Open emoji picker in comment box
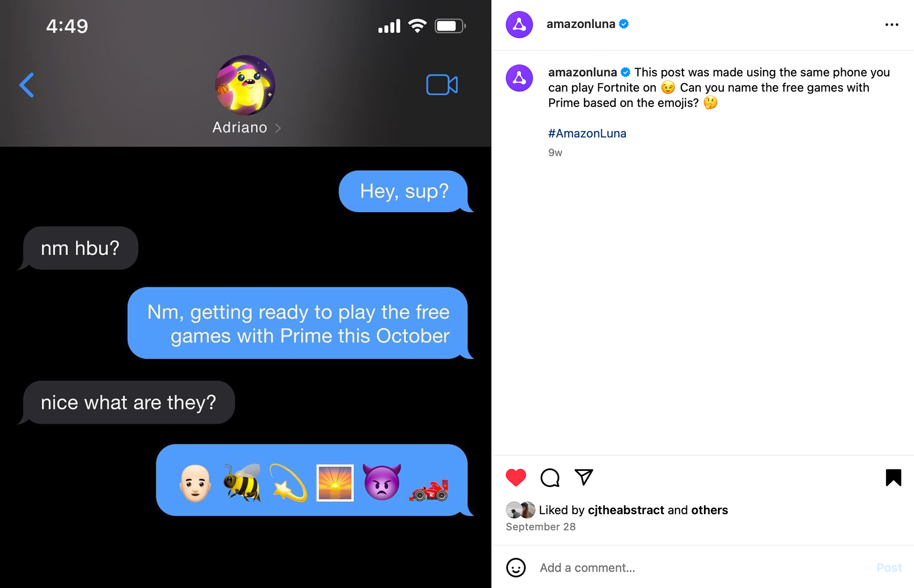The height and width of the screenshot is (588, 914). coord(516,568)
